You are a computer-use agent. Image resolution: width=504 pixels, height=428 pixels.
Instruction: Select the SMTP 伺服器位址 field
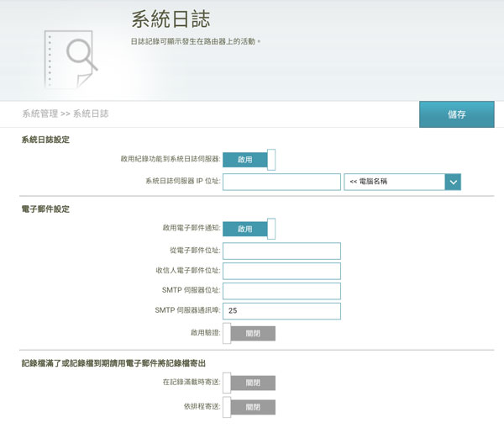[281, 291]
